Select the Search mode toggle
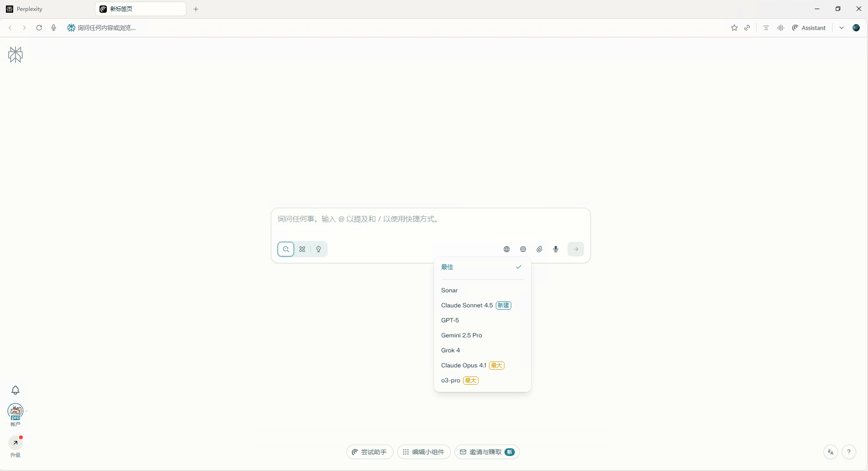Image resolution: width=868 pixels, height=471 pixels. (x=286, y=249)
